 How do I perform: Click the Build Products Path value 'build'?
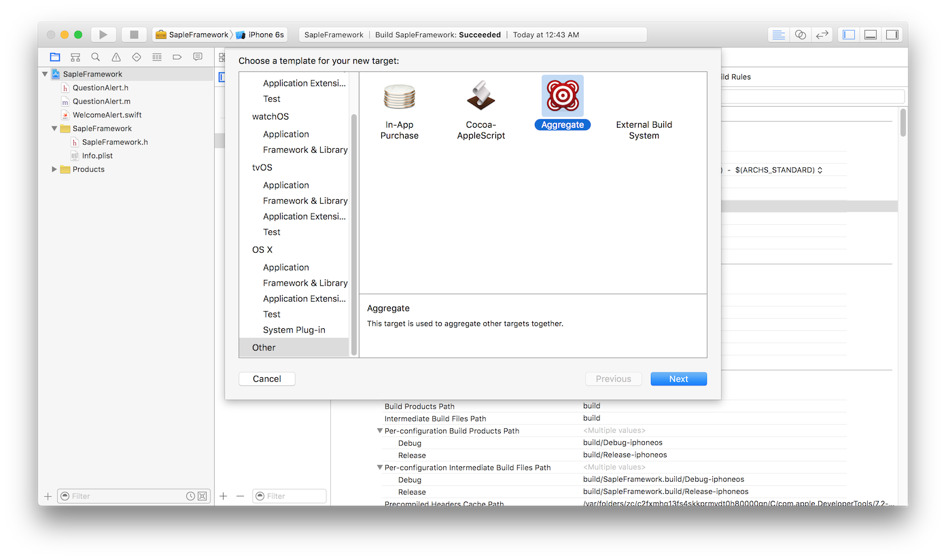592,406
